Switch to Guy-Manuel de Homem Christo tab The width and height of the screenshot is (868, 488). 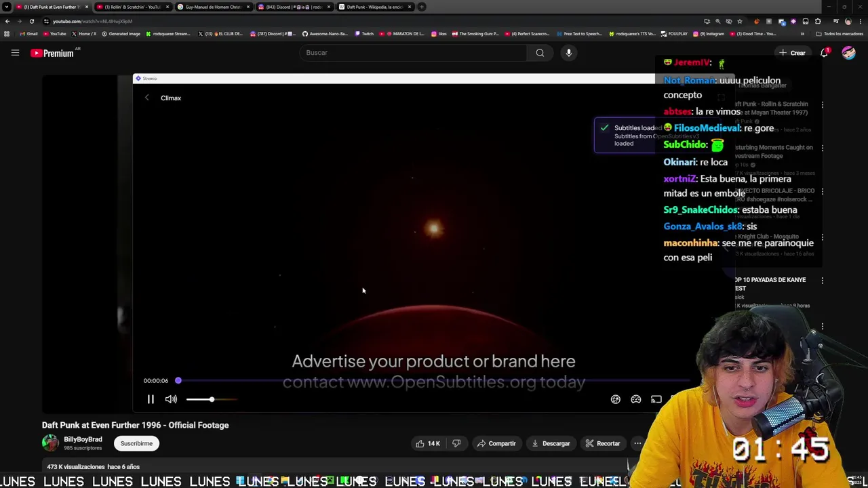213,7
